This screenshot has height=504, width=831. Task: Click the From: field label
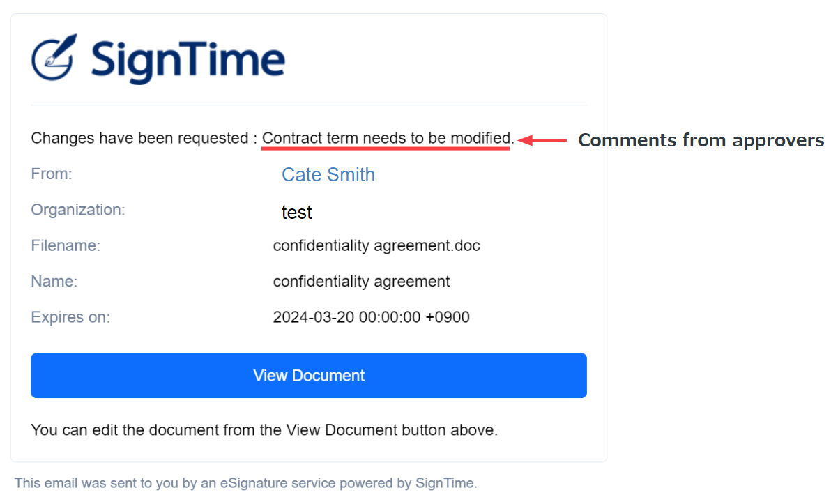[x=52, y=174]
